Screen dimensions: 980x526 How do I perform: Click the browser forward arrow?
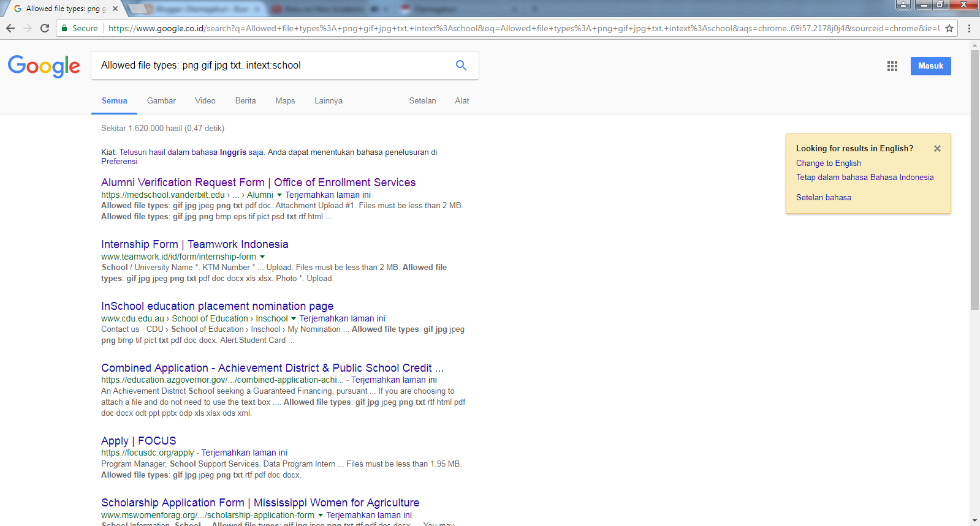(28, 28)
